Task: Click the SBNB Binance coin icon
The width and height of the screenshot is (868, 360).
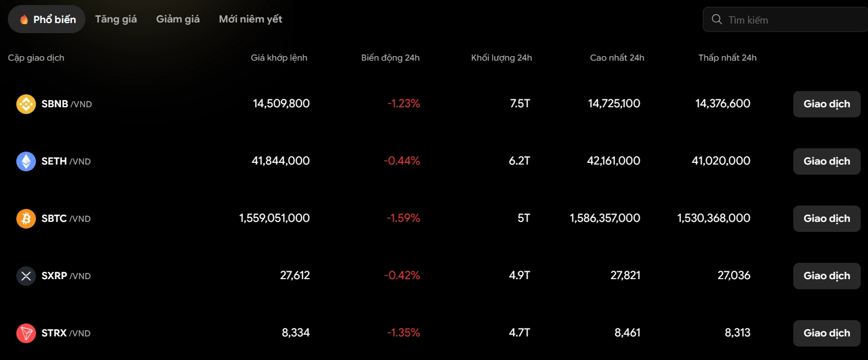Action: [x=26, y=104]
